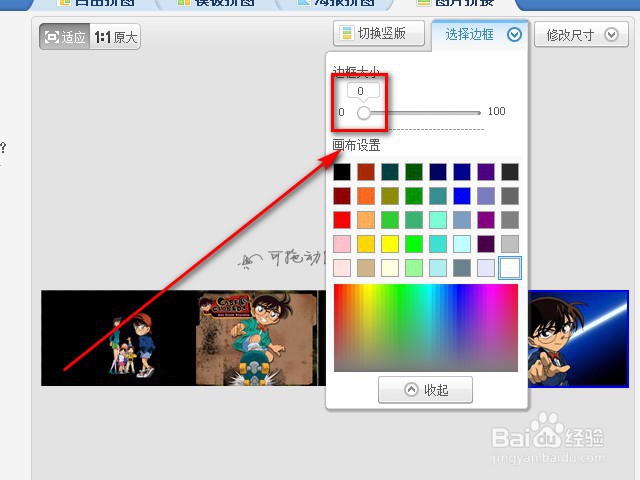Select the neon green color swatch
Viewport: 640px width, 480px height.
(x=414, y=244)
